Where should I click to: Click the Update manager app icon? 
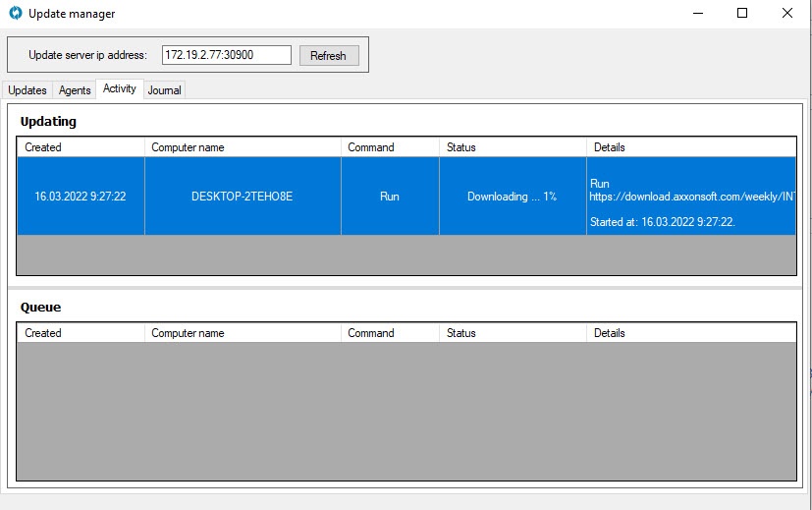(x=15, y=14)
